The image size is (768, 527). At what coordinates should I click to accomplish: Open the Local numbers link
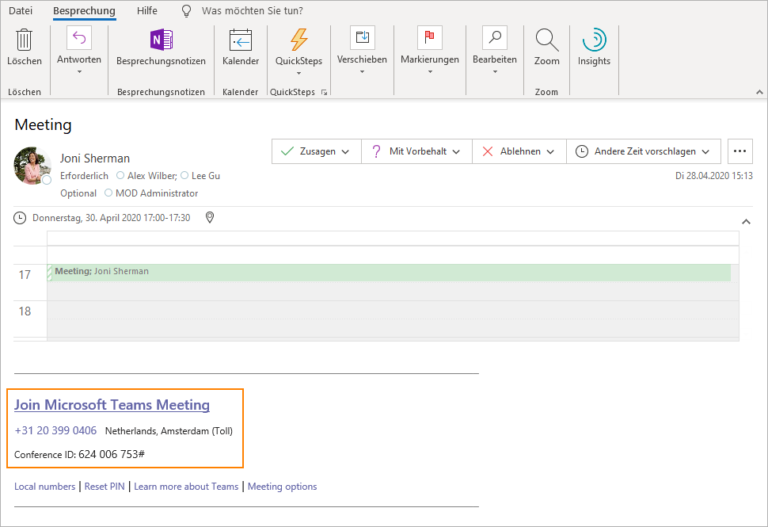tap(45, 486)
